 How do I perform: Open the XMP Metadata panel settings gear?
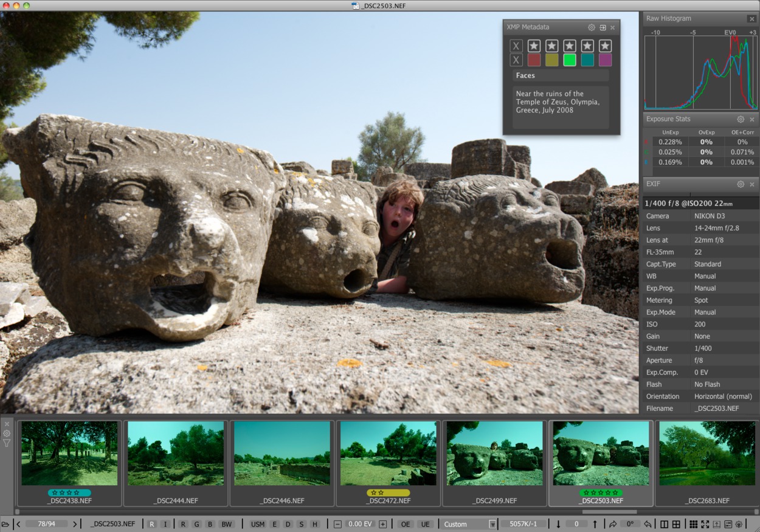click(592, 27)
